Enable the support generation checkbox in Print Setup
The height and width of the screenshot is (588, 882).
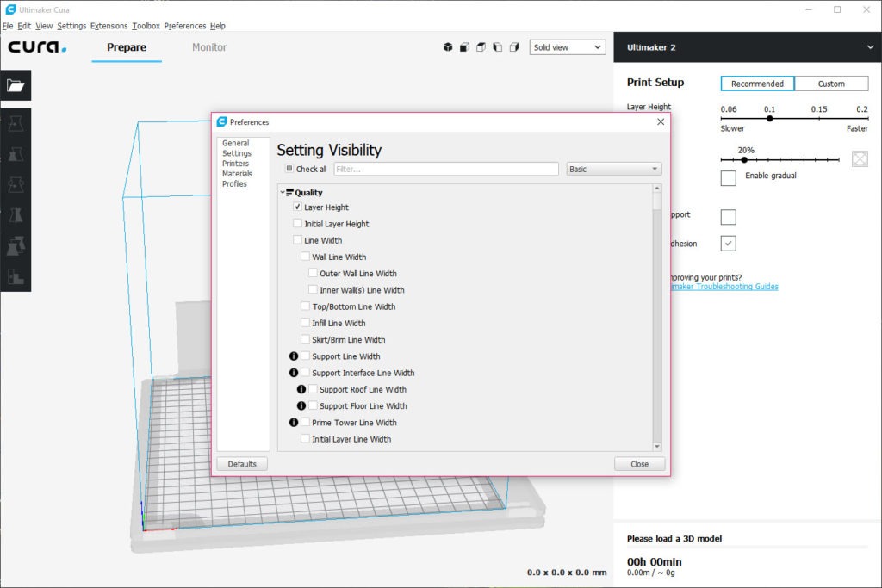pyautogui.click(x=729, y=216)
